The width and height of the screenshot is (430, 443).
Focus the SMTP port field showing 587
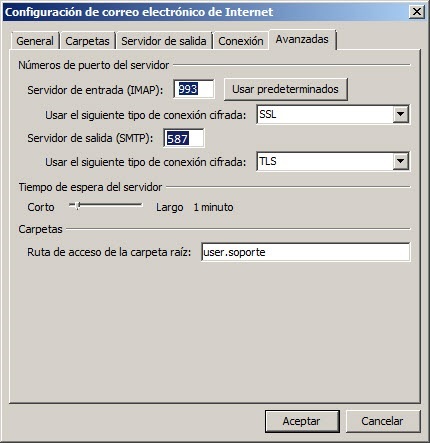click(x=184, y=138)
